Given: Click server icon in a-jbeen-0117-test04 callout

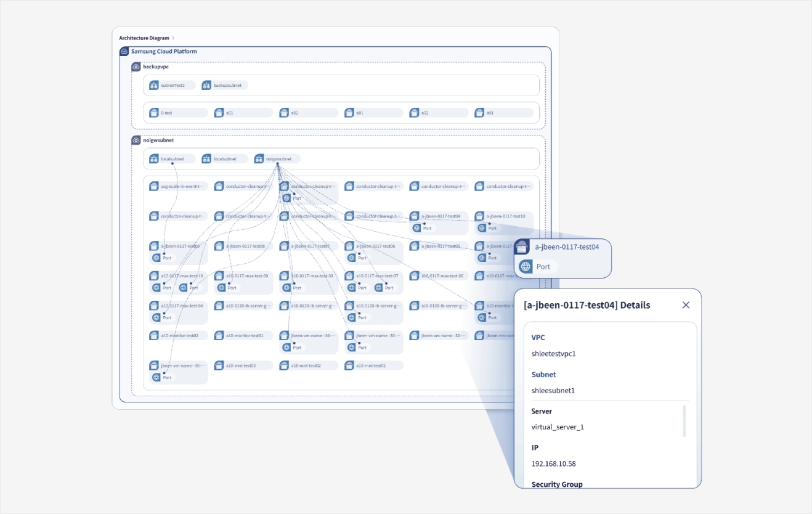Looking at the screenshot, I should (x=522, y=247).
